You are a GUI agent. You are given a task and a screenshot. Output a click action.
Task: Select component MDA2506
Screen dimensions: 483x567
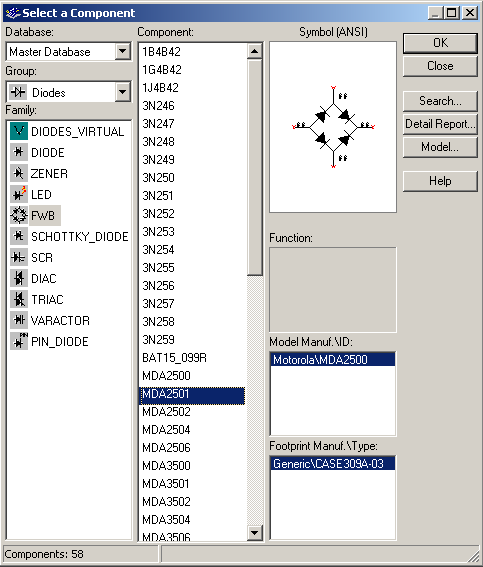[166, 448]
